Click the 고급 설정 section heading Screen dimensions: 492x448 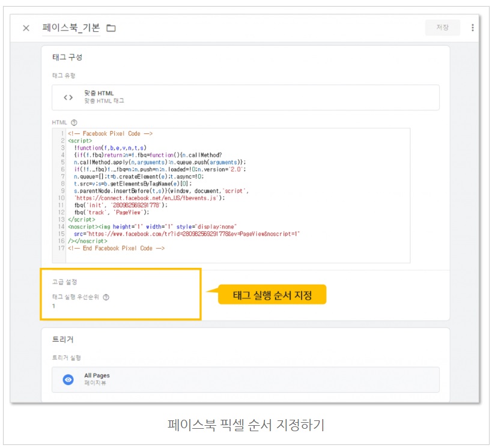point(64,282)
